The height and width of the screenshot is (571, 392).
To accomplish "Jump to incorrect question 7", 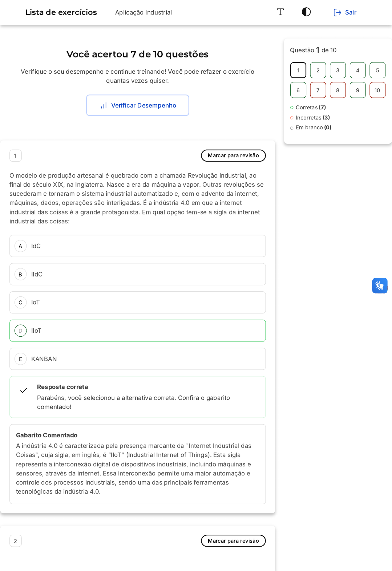I will coord(318,90).
